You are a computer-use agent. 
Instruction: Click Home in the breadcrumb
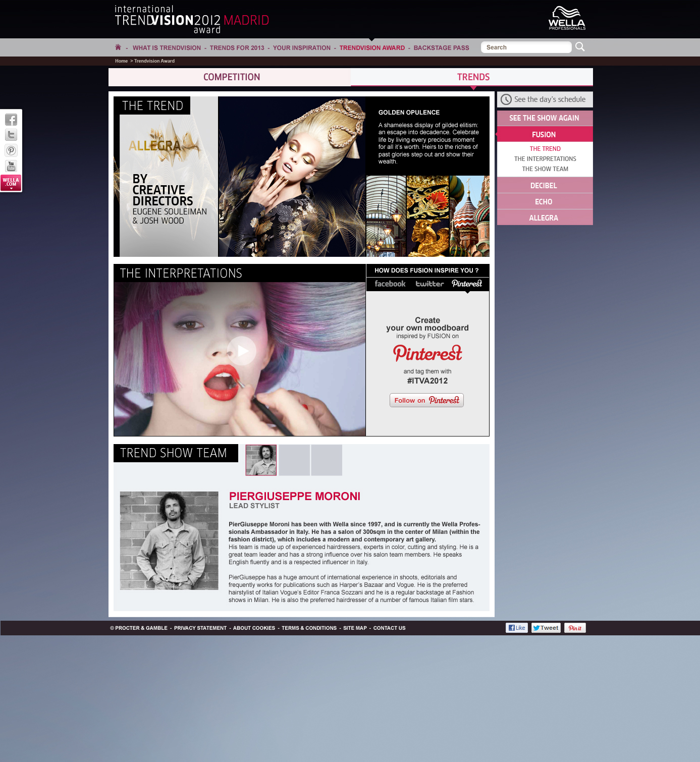(x=121, y=61)
